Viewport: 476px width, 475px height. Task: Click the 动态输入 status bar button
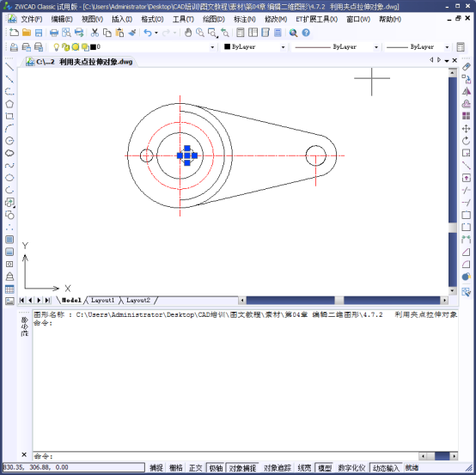(x=386, y=468)
